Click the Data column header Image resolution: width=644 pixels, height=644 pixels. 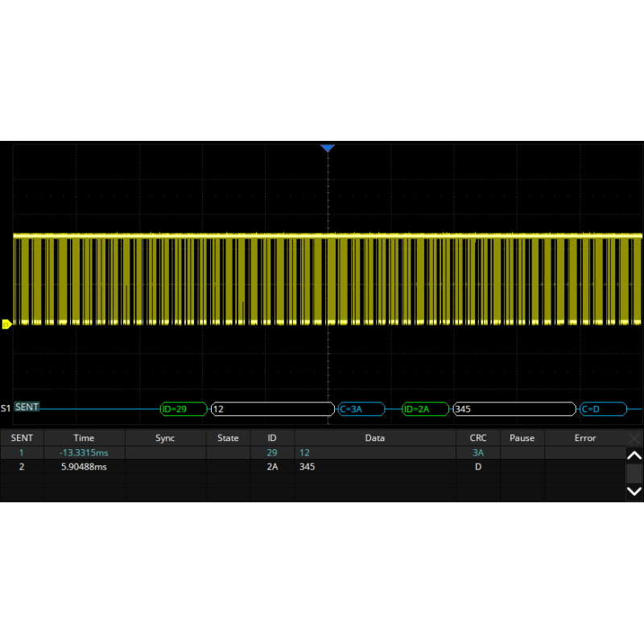coord(374,438)
